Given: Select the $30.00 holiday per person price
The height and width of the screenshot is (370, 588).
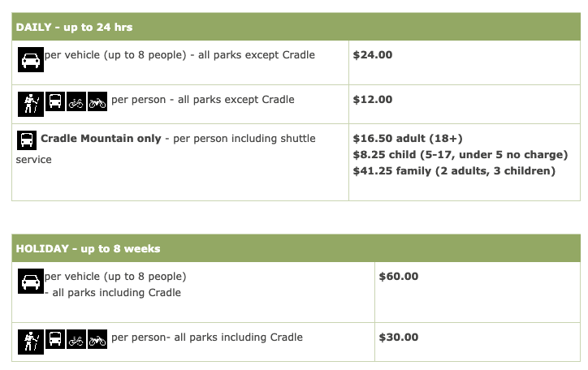Looking at the screenshot, I should pyautogui.click(x=398, y=337).
